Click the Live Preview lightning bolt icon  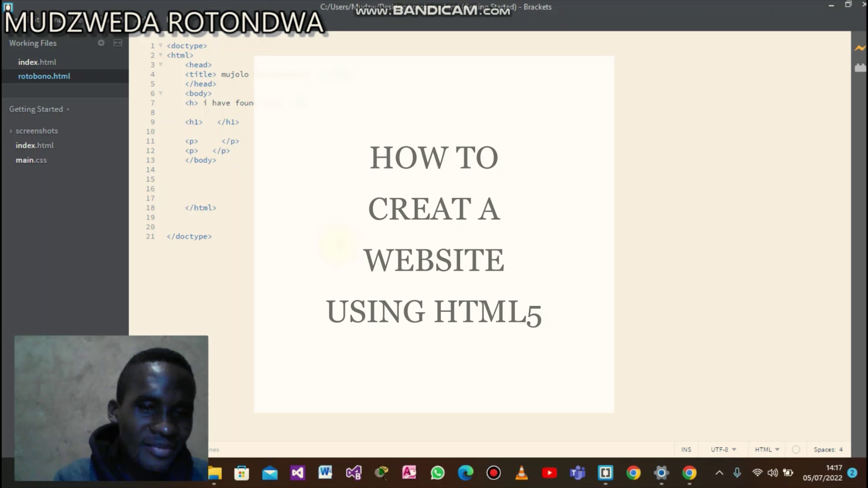(860, 48)
